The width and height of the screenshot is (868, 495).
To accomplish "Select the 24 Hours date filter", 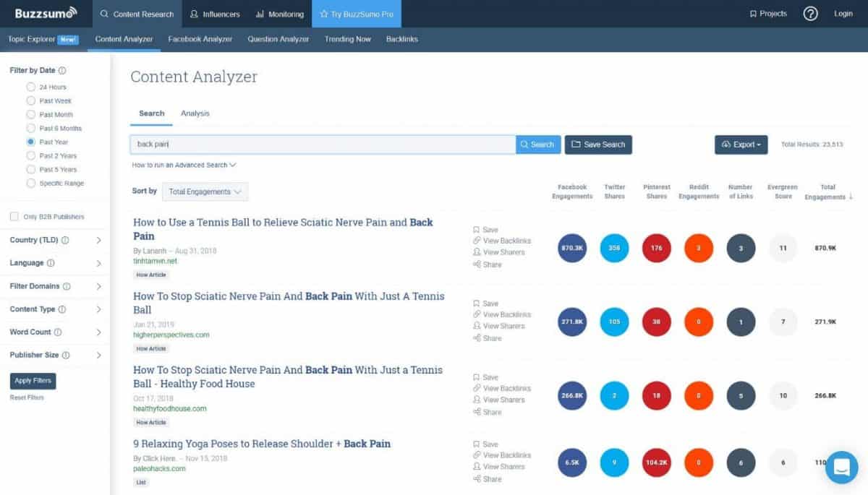I will point(31,87).
